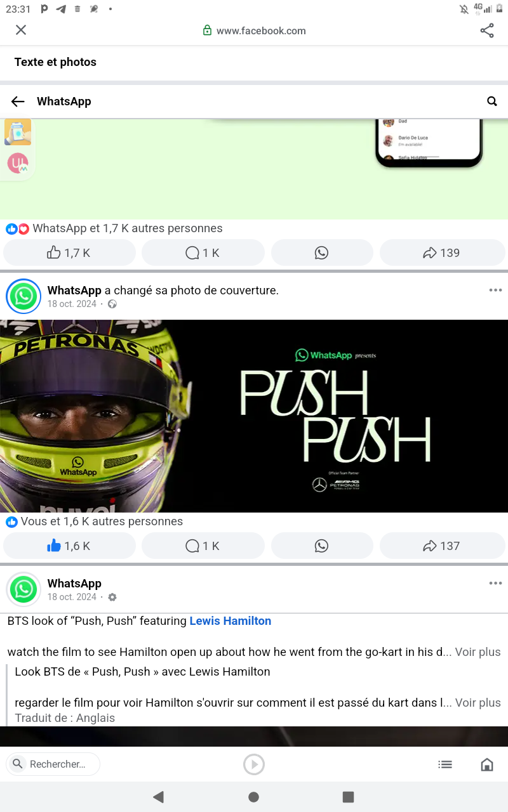Expand French translation with Voir plus
This screenshot has width=508, height=812.
[478, 703]
